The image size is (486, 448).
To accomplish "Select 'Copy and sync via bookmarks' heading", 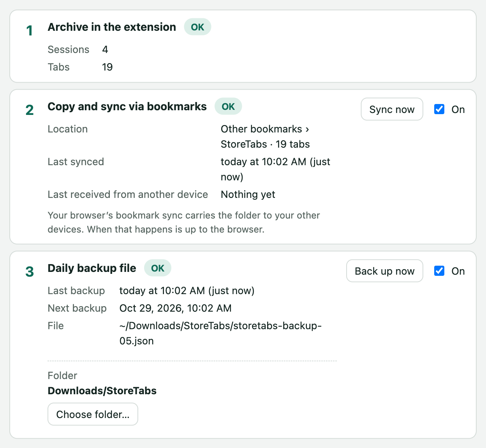I will click(x=127, y=106).
